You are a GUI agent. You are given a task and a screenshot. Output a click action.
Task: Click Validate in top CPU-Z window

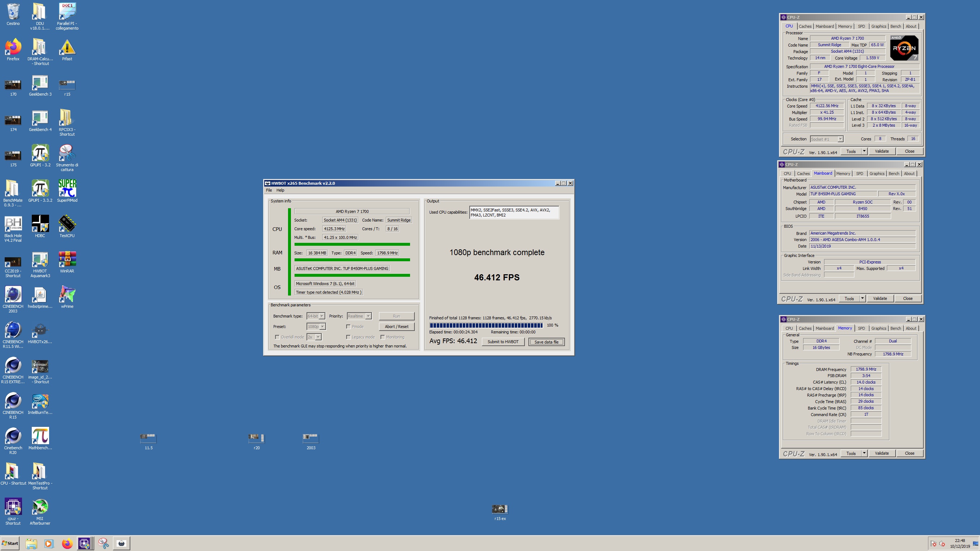pos(881,151)
